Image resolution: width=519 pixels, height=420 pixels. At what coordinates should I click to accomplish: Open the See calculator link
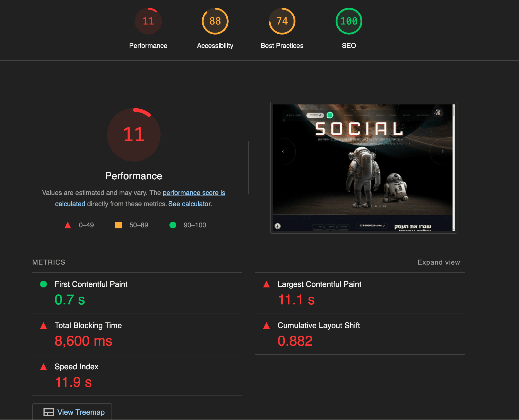190,204
